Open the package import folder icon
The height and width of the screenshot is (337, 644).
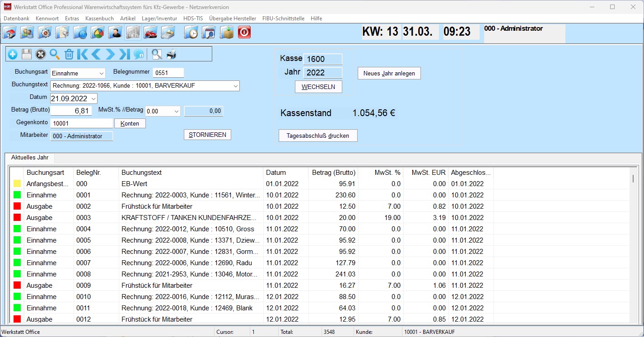click(x=227, y=33)
